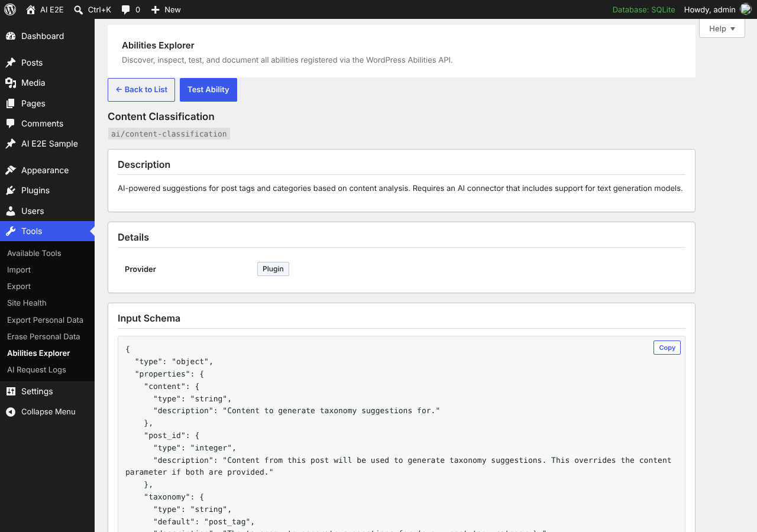Viewport: 757px width, 532px height.
Task: Open Site Health submenu item
Action: [x=27, y=303]
